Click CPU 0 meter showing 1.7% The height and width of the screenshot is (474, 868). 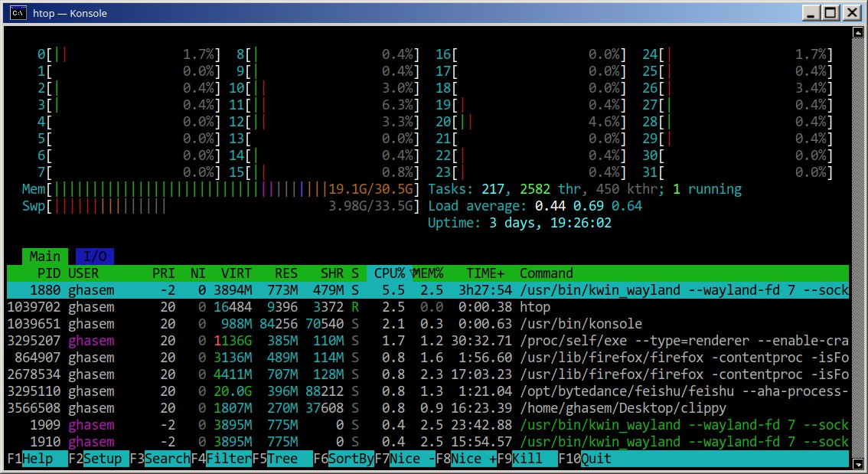[129, 54]
